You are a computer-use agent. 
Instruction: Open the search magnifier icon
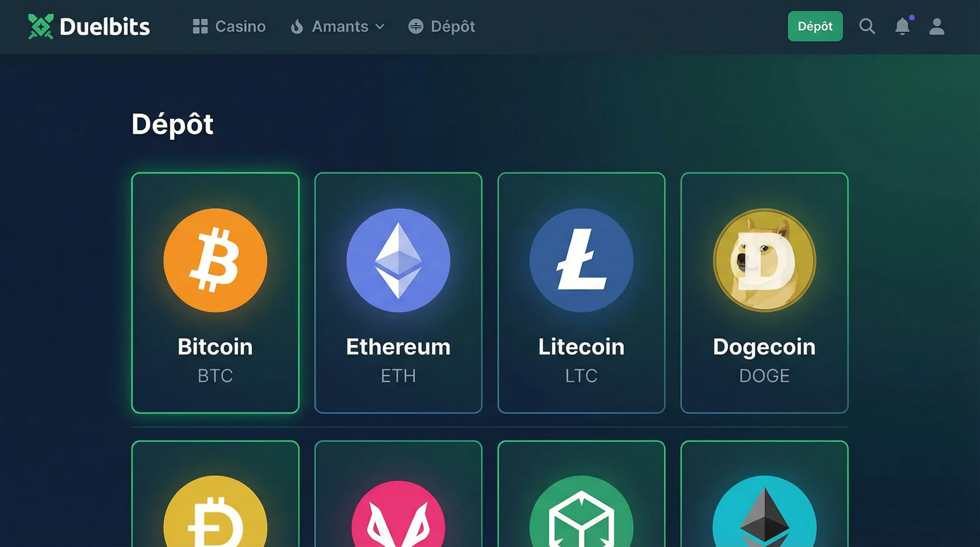867,26
